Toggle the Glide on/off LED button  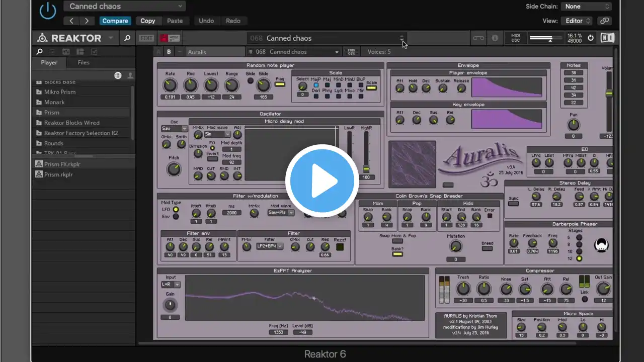[x=251, y=81]
